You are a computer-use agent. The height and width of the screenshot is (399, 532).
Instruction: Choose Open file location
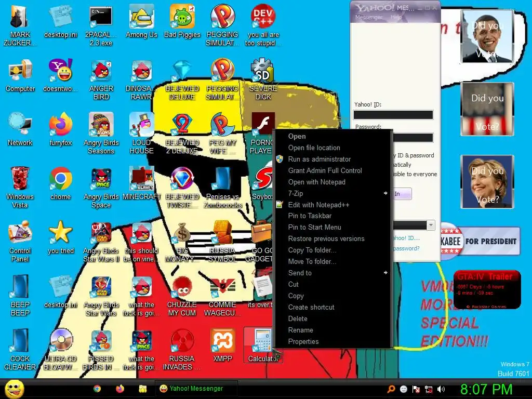point(314,148)
